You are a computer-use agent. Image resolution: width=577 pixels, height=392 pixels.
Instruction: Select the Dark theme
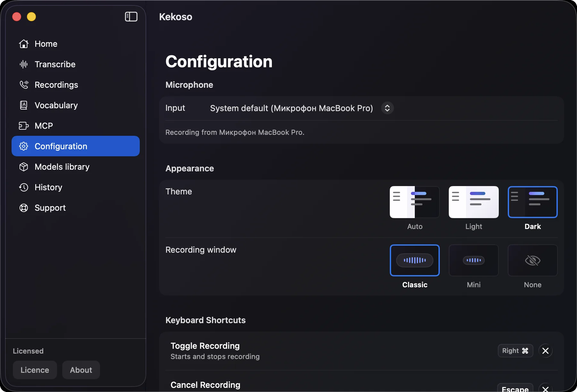click(x=532, y=202)
